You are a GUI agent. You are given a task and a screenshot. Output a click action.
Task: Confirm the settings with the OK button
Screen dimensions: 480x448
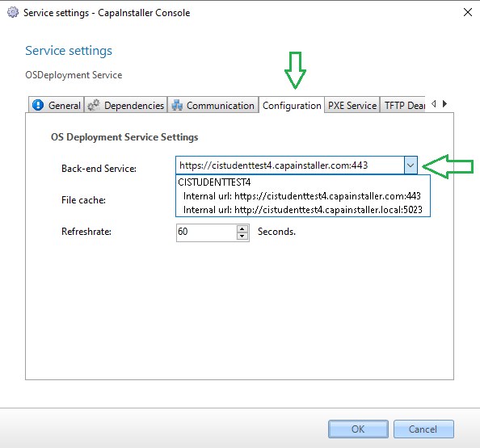358,429
